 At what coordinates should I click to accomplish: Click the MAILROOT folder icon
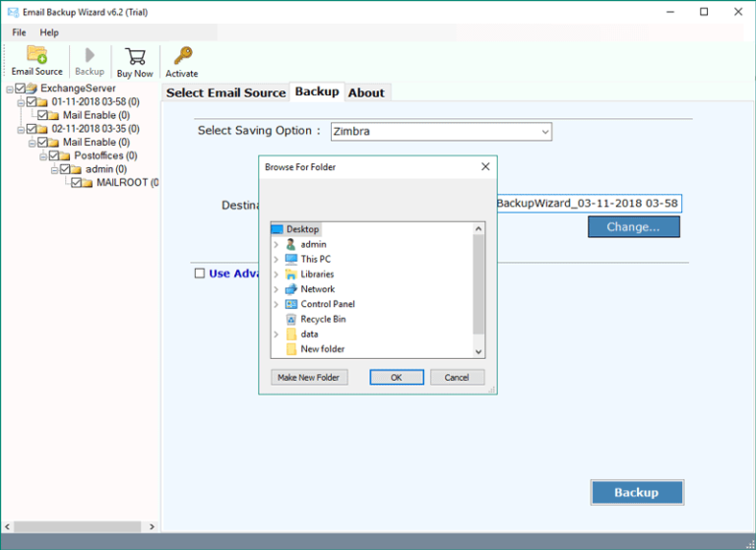[88, 183]
